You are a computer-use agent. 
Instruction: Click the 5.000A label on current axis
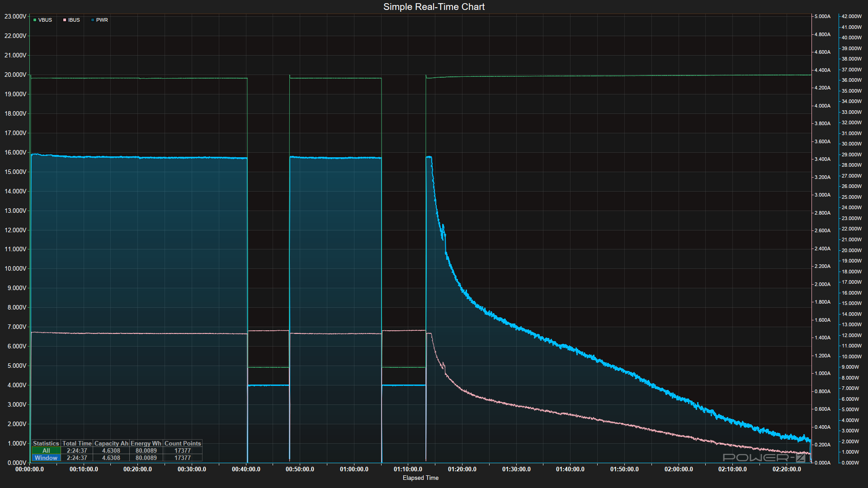[x=822, y=16]
